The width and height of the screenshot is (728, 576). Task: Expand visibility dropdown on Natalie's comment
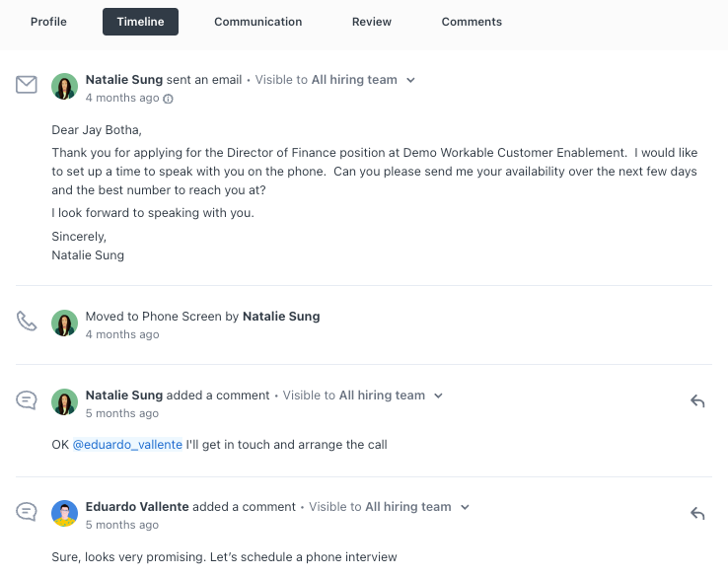click(438, 396)
